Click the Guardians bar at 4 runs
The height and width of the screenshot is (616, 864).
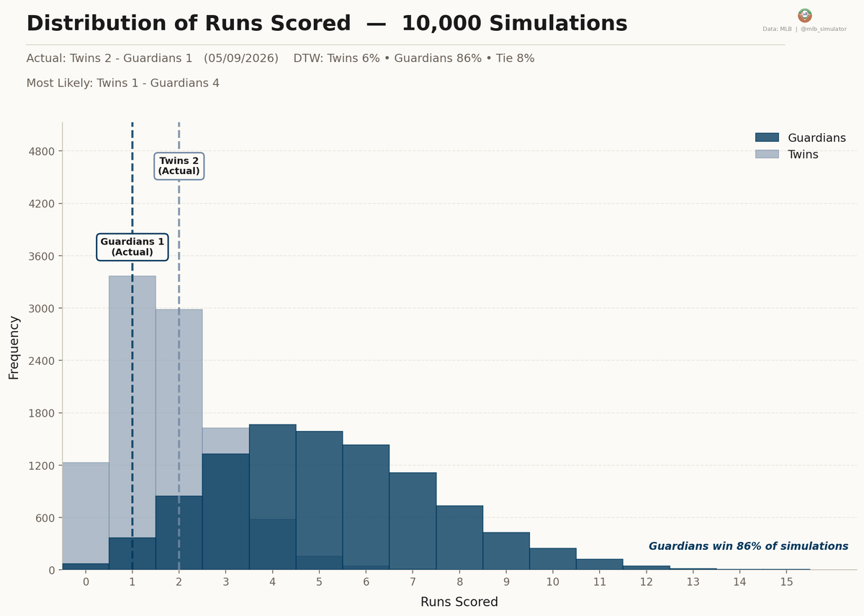[272, 497]
